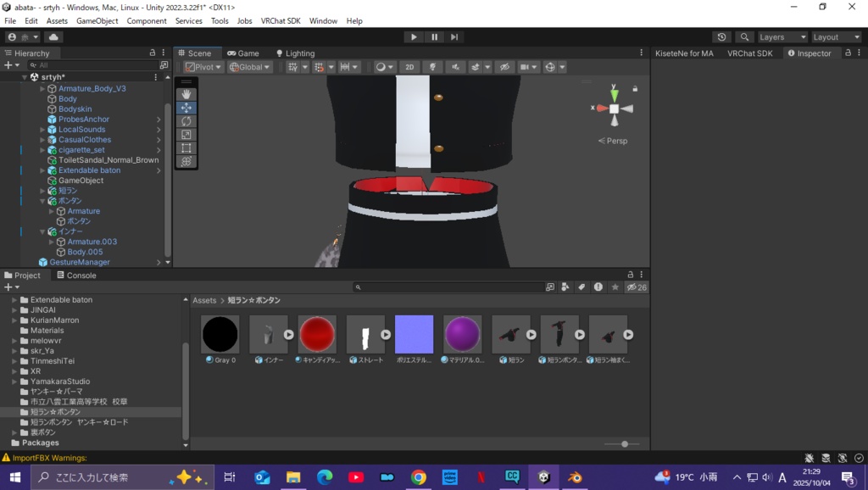Lock the Inspector panel

pos(848,53)
